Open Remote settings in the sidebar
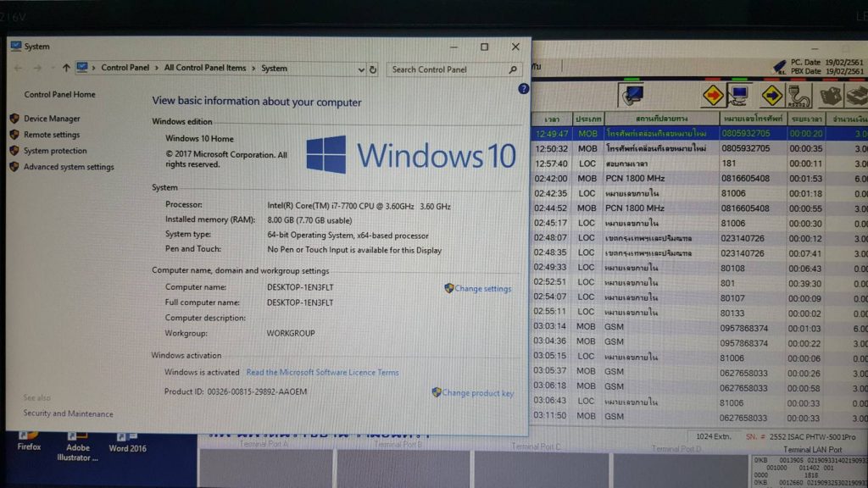 [52, 135]
